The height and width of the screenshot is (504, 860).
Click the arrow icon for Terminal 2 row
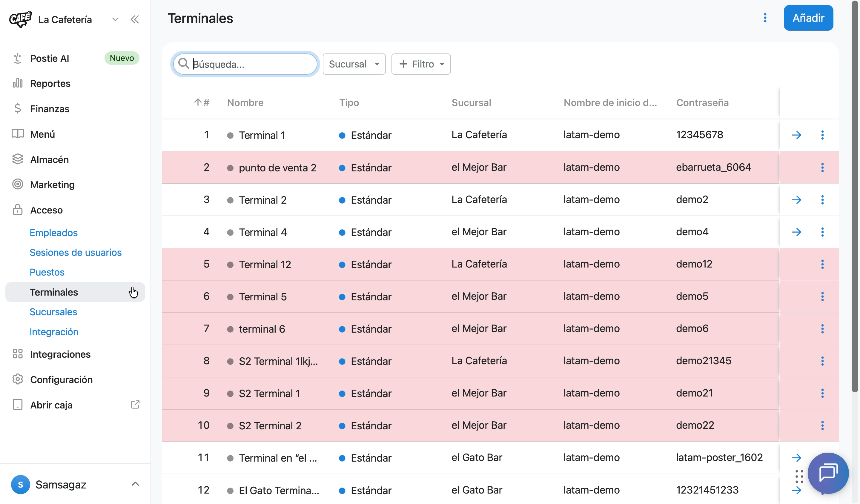click(x=796, y=200)
